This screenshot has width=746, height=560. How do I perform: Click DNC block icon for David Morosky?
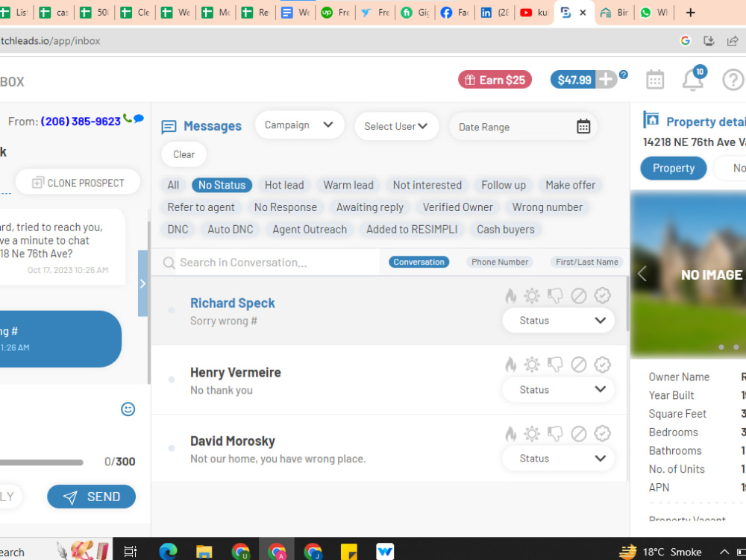(x=579, y=433)
